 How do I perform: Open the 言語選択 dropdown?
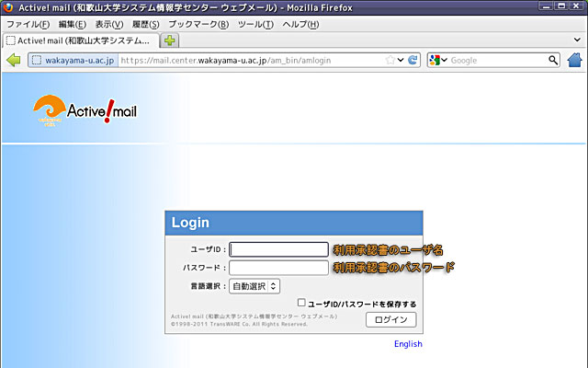pos(254,286)
